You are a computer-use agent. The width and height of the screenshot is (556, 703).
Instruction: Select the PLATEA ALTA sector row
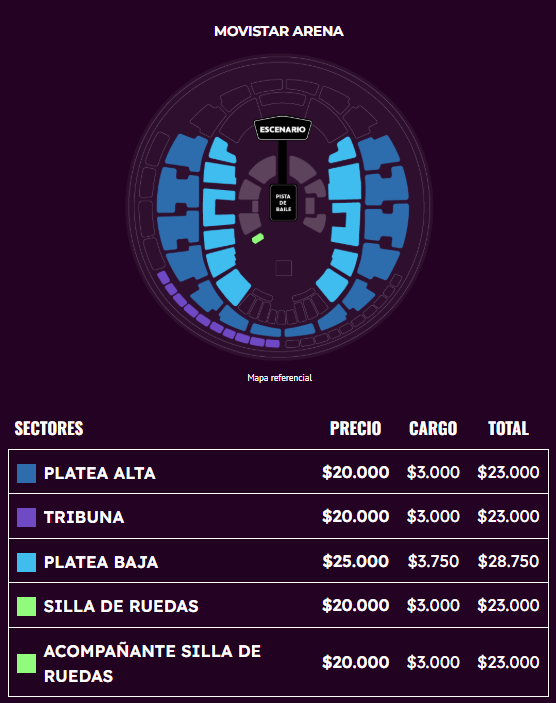click(x=278, y=472)
